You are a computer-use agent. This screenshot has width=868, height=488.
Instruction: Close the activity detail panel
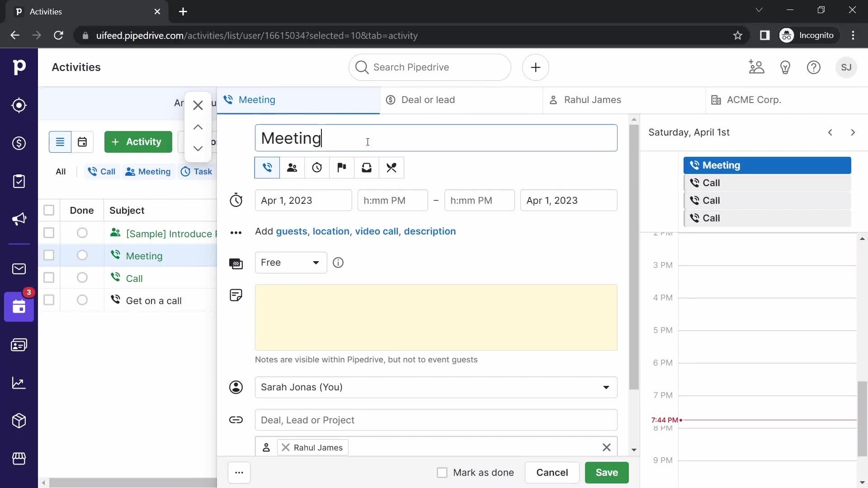[198, 105]
